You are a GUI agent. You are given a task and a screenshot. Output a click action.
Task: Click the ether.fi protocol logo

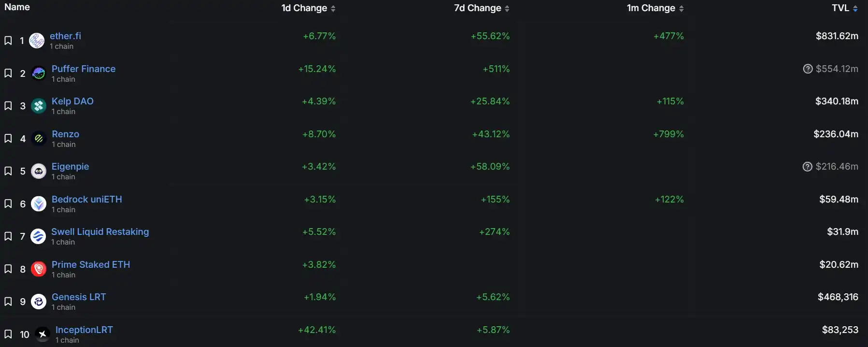(37, 41)
